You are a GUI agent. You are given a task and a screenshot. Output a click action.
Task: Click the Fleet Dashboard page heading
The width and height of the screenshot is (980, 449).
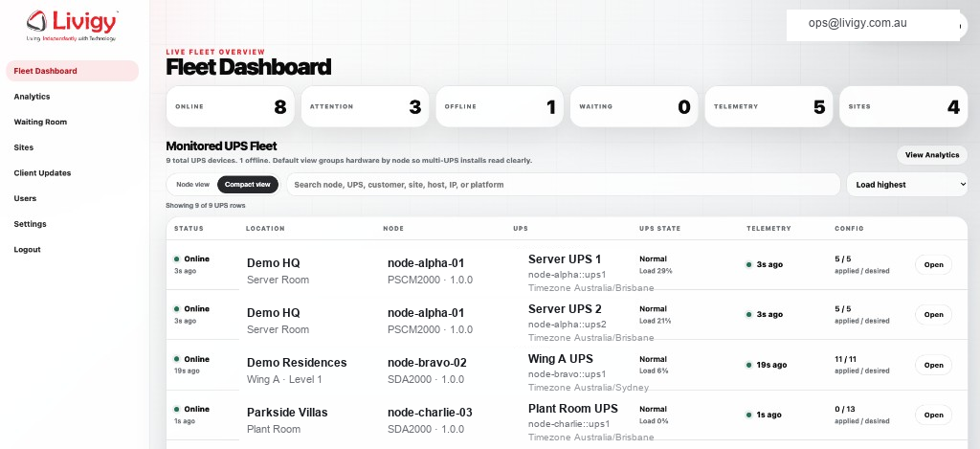[x=248, y=67]
